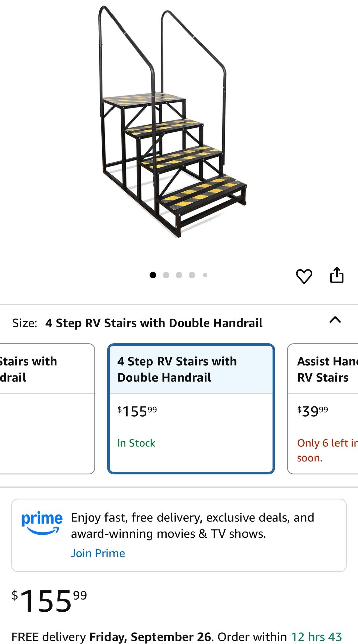Go to fourth image dot
Viewport: 358px width, 644px height.
[192, 275]
